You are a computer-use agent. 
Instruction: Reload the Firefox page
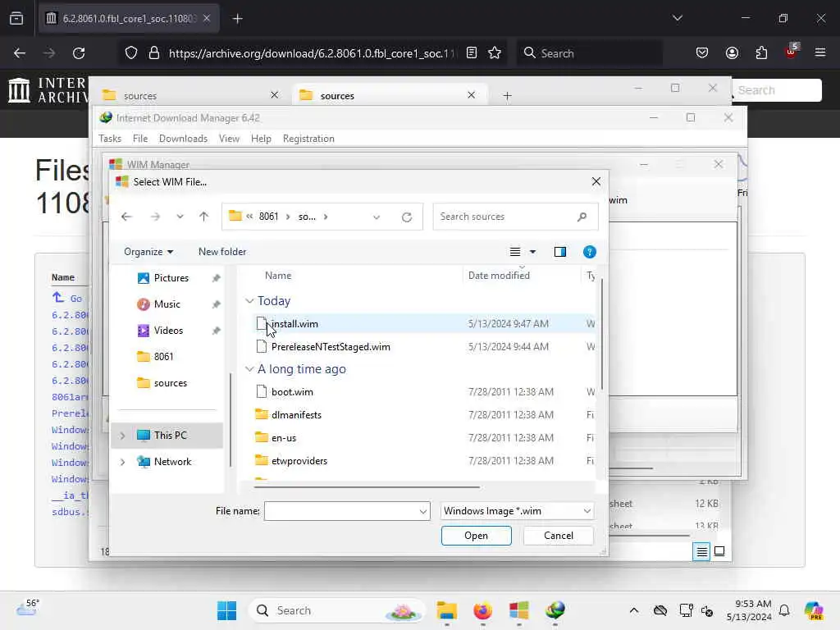(x=79, y=53)
